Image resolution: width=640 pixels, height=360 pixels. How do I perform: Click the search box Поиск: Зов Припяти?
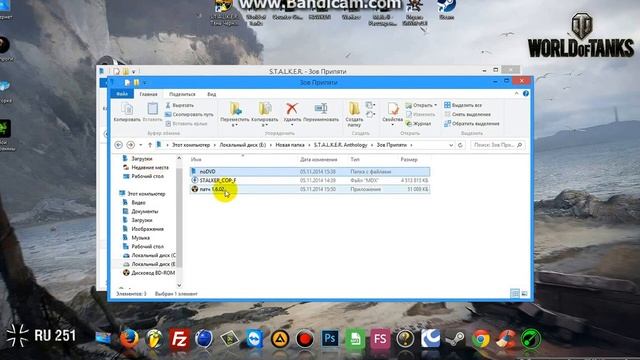[x=497, y=145]
